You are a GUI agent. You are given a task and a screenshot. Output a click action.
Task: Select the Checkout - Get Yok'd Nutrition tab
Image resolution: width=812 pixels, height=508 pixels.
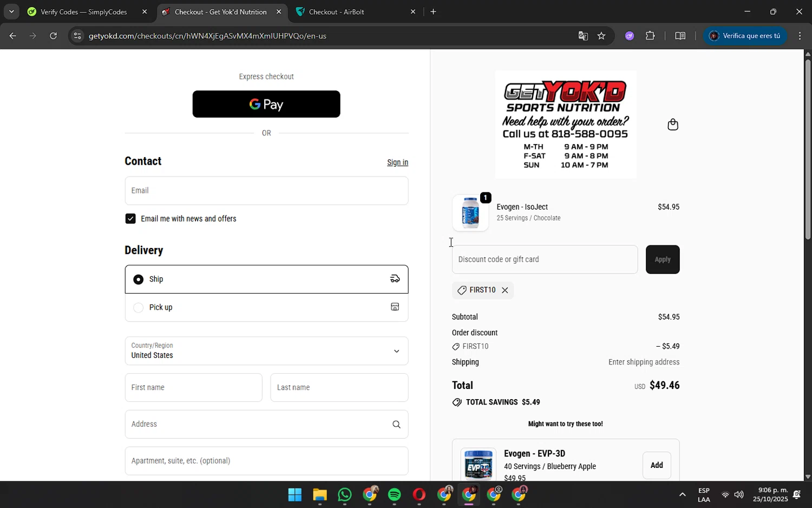point(220,12)
